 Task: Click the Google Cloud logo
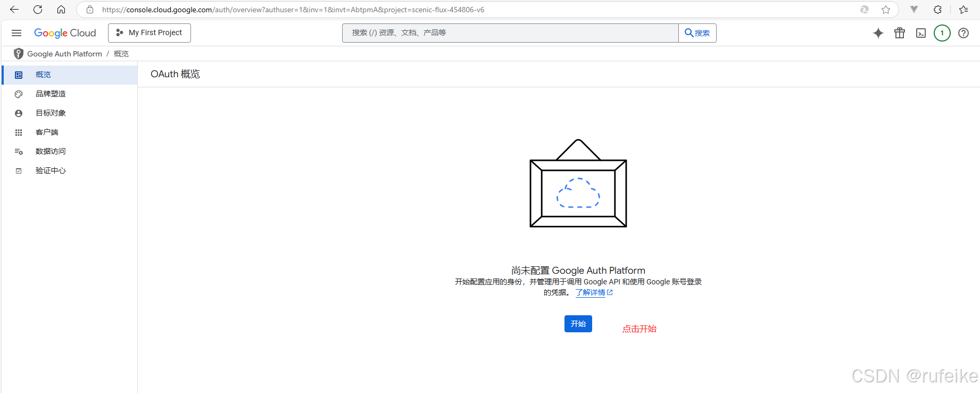click(x=65, y=33)
